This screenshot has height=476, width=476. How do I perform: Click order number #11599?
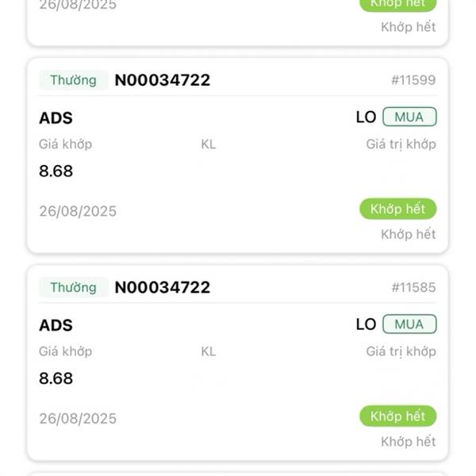[x=413, y=80]
